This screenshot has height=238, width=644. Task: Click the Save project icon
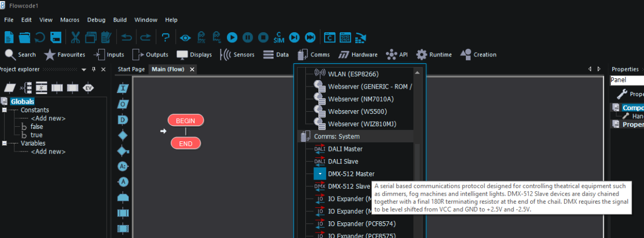click(x=56, y=37)
